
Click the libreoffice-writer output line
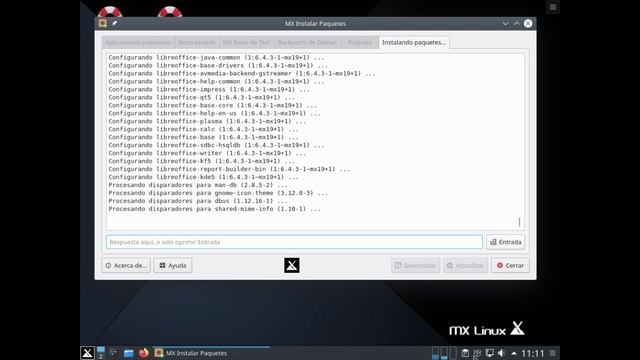207,153
